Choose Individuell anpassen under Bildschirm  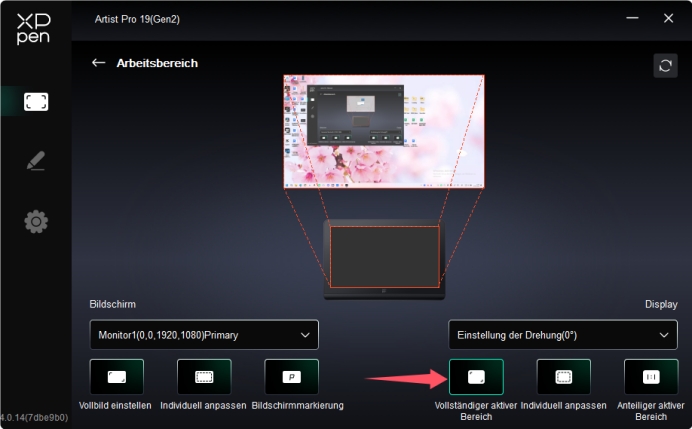coord(204,377)
